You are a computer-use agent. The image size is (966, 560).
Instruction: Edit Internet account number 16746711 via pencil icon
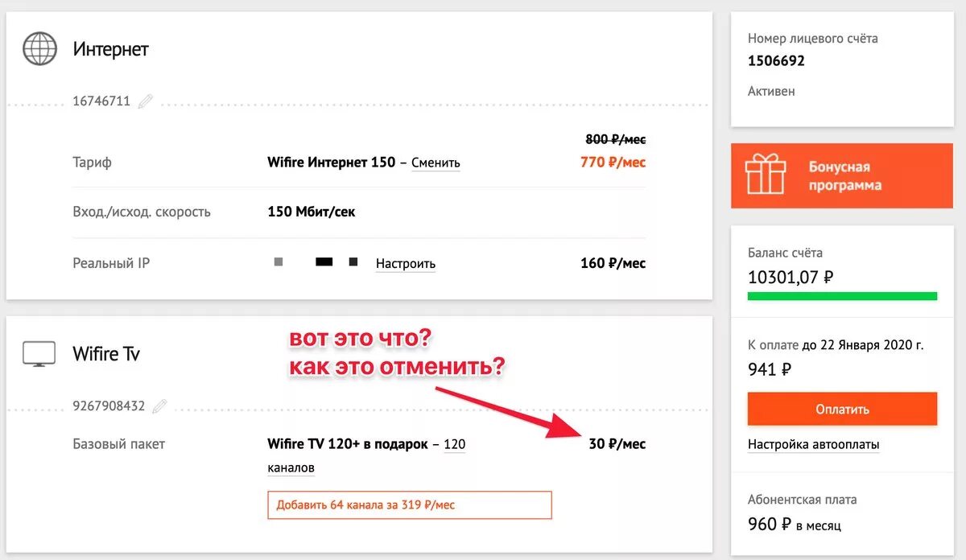[145, 101]
